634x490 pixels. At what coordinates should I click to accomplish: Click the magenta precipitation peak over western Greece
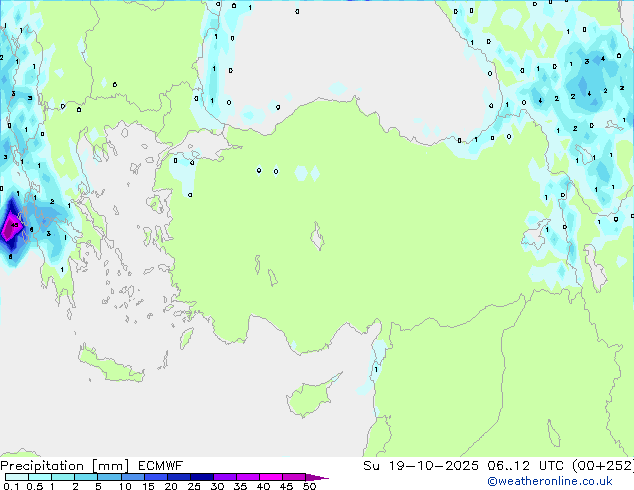(x=11, y=228)
